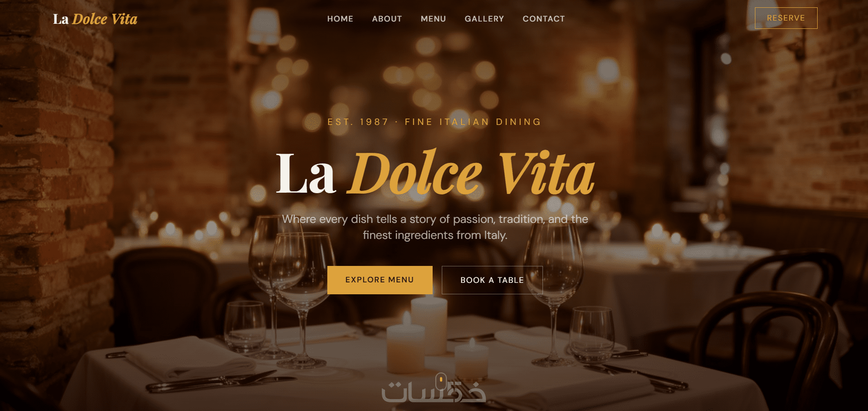868x411 pixels.
Task: Click the exposed brick pillar on the left
Action: click(x=55, y=183)
